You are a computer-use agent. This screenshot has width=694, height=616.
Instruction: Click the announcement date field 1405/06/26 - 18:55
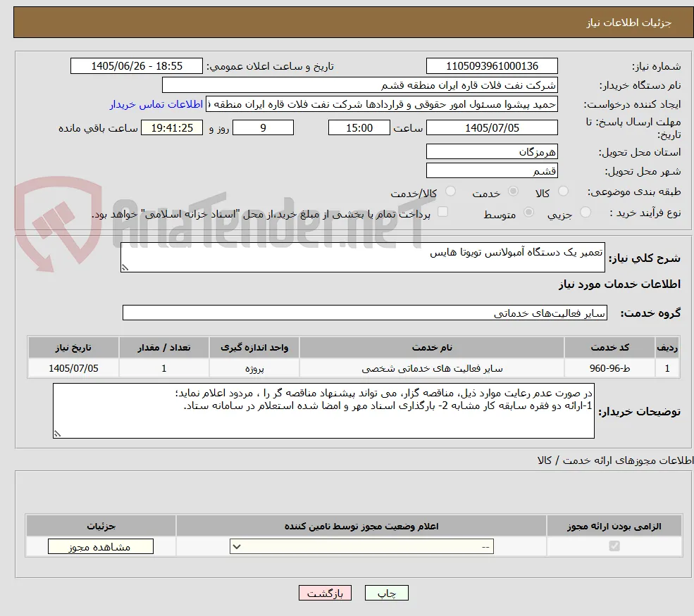coord(136,66)
